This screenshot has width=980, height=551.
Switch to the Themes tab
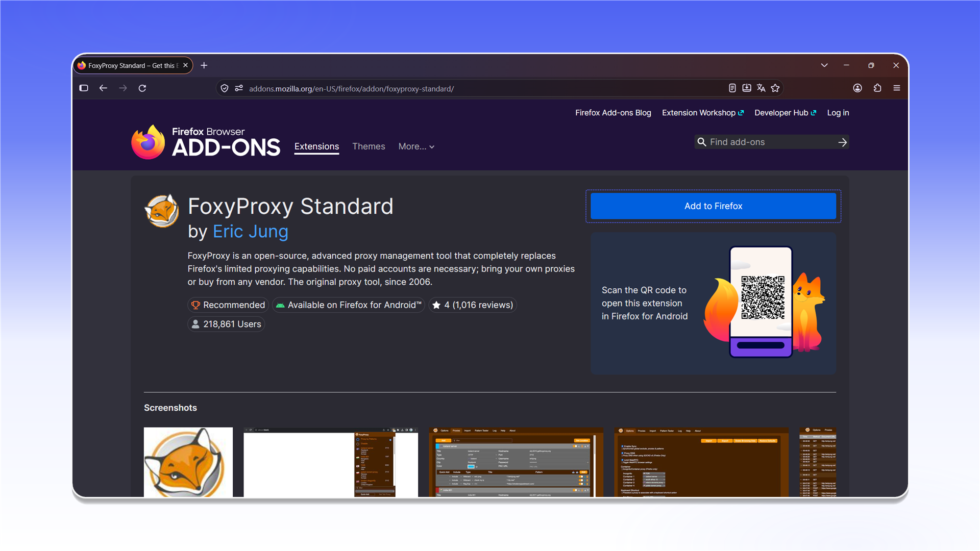[369, 146]
